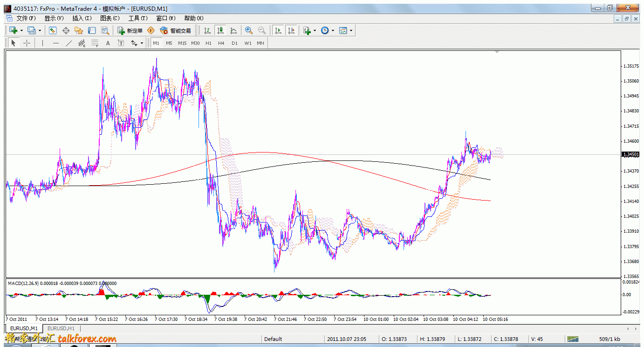Launch MetaEditor via yellow diamond icon

pos(151,30)
